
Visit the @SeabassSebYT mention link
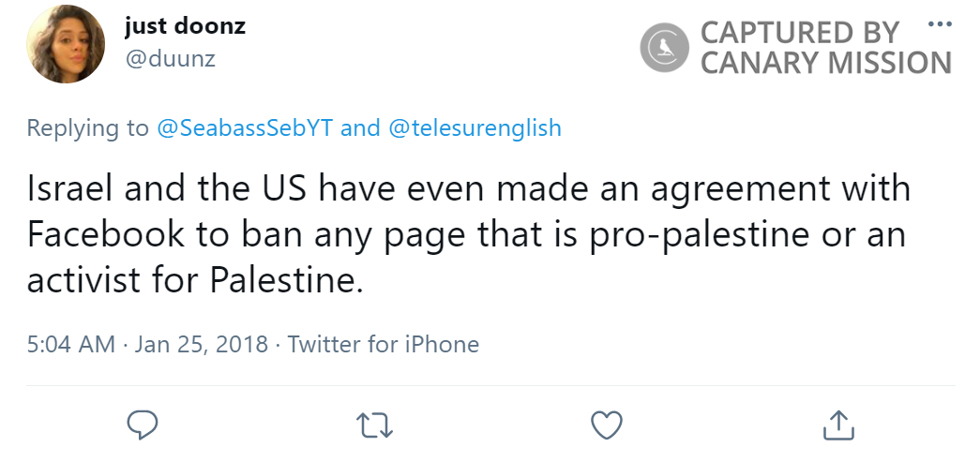pos(245,127)
